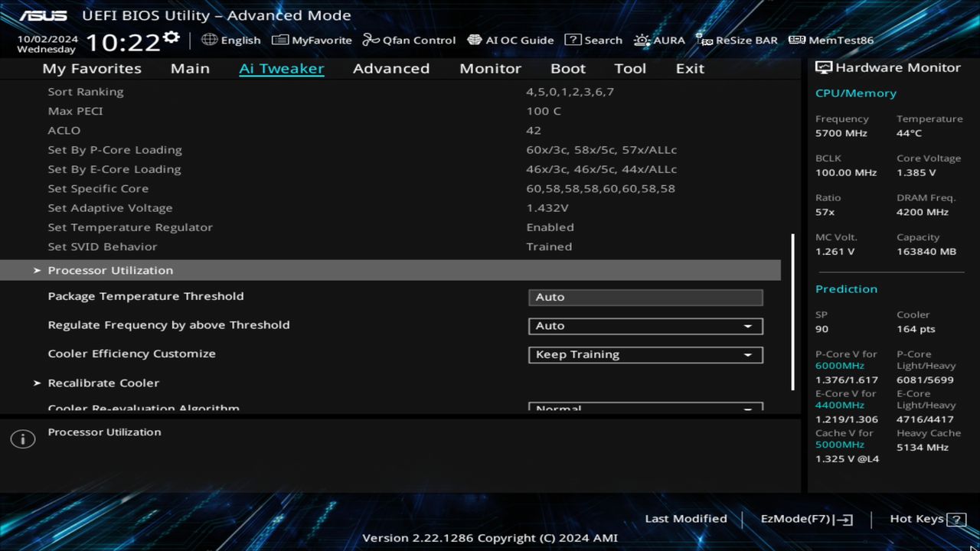Open the Cooler Efficiency Customize dropdown
980x551 pixels.
pos(645,354)
